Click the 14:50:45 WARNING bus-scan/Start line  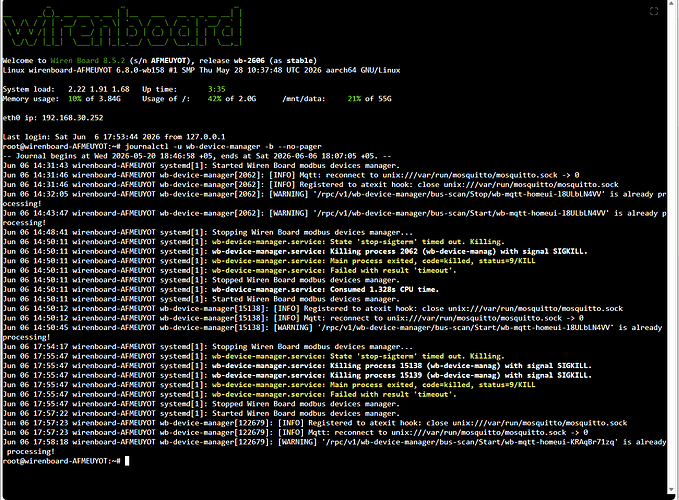[333, 332]
